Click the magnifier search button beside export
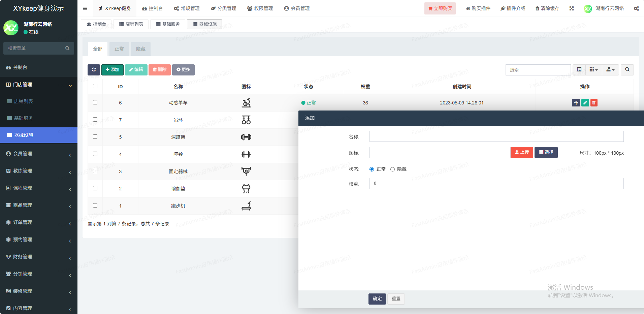 [x=627, y=70]
